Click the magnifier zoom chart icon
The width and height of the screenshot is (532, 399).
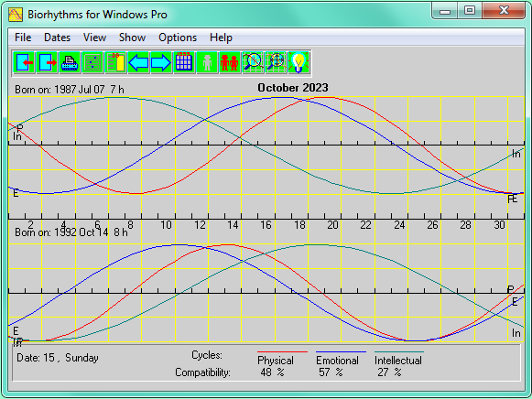coord(253,62)
